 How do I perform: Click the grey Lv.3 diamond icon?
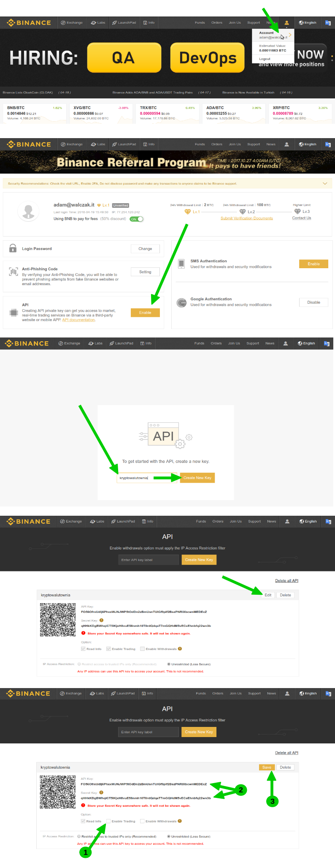(x=297, y=211)
